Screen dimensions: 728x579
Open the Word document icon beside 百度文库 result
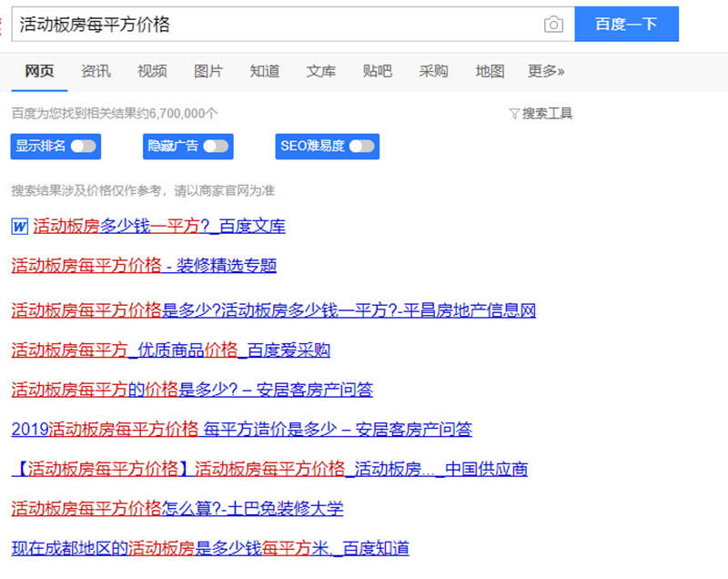pos(19,227)
